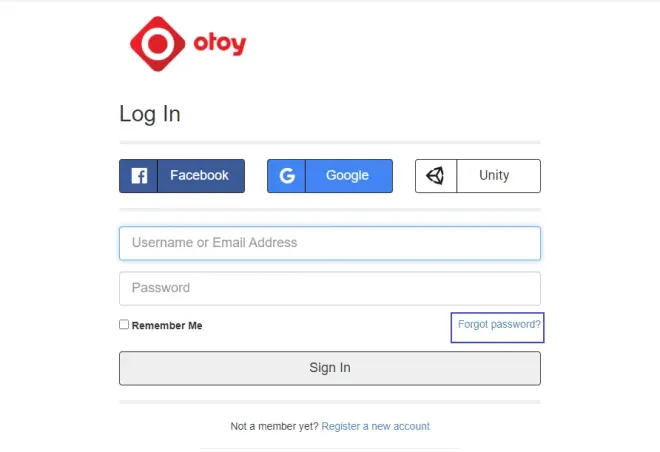Viewport: 660px width, 452px height.
Task: Click the divider line below social buttons
Action: point(330,210)
